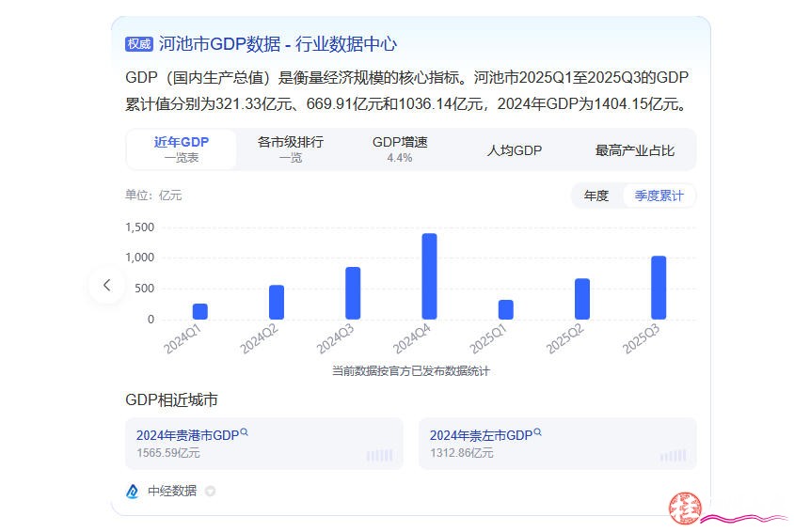Click the 2024Q4 bar in chart
Image resolution: width=794 pixels, height=532 pixels.
pos(429,276)
